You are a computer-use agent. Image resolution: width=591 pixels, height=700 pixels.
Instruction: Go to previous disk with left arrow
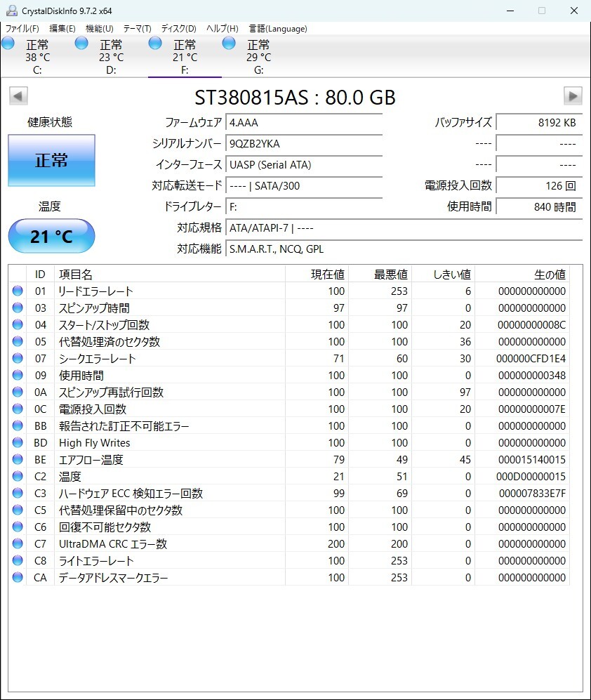coord(18,95)
